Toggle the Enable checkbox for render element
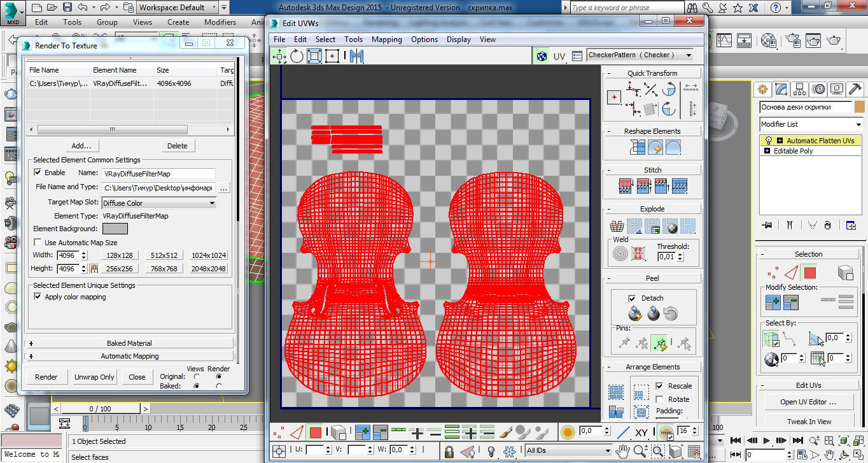The height and width of the screenshot is (463, 868). 38,173
